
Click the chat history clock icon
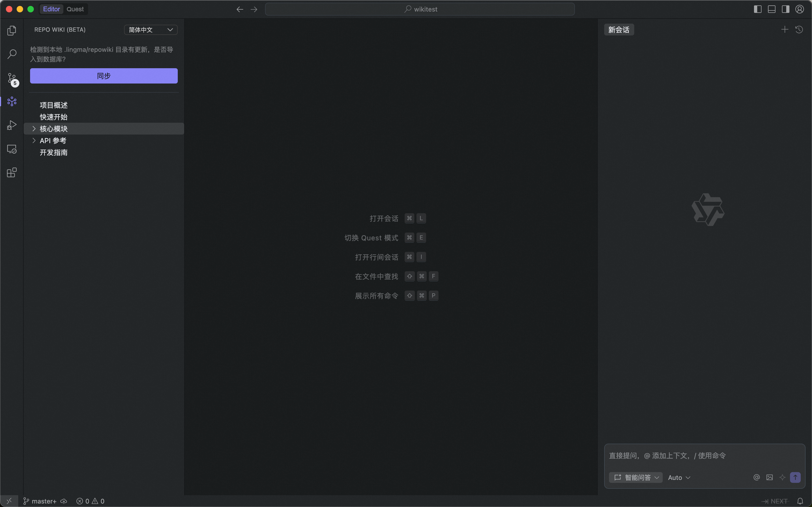pos(799,30)
